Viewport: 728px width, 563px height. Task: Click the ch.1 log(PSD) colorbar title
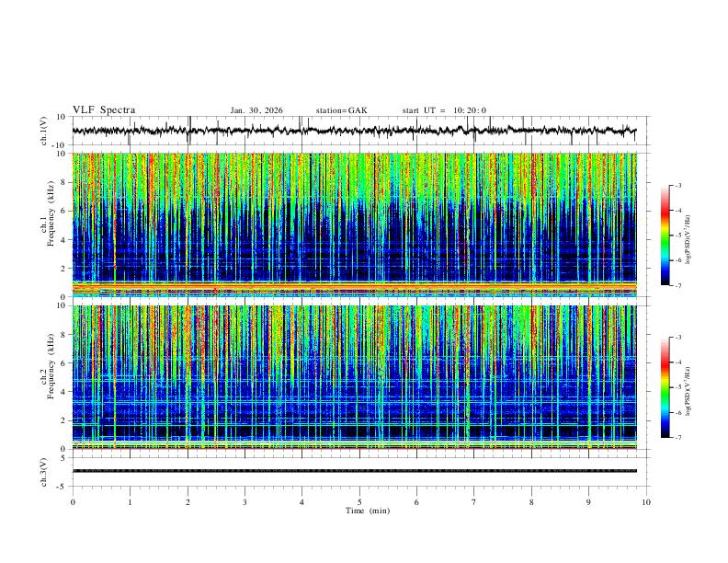tap(689, 240)
